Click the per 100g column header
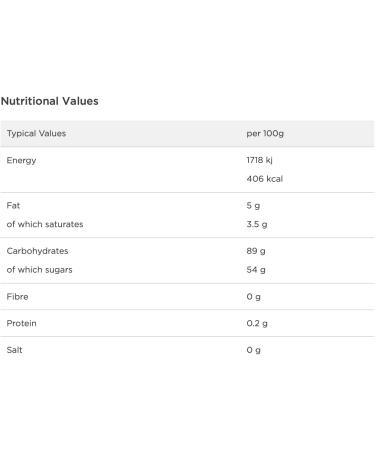375x450 pixels. click(265, 133)
